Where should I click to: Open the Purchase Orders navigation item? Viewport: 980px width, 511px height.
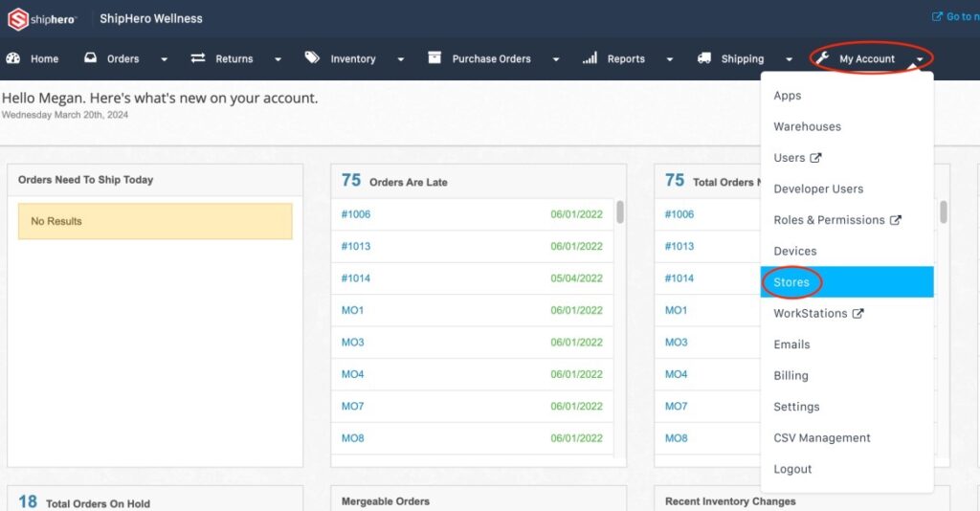coord(491,58)
